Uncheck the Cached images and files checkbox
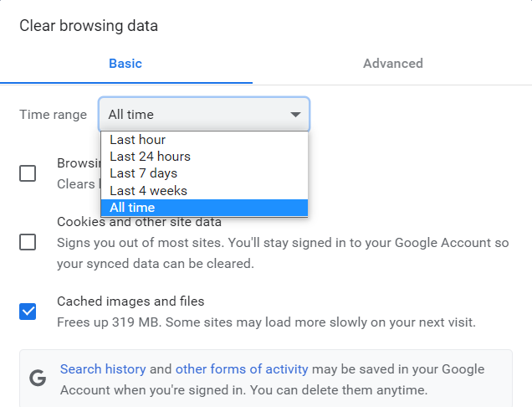The image size is (532, 407). pos(28,312)
